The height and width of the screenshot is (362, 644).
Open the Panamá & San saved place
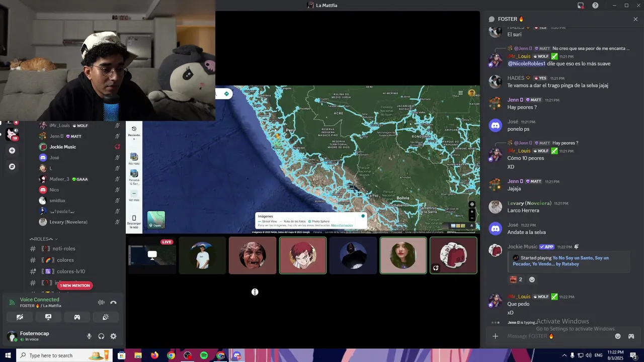[x=134, y=176]
